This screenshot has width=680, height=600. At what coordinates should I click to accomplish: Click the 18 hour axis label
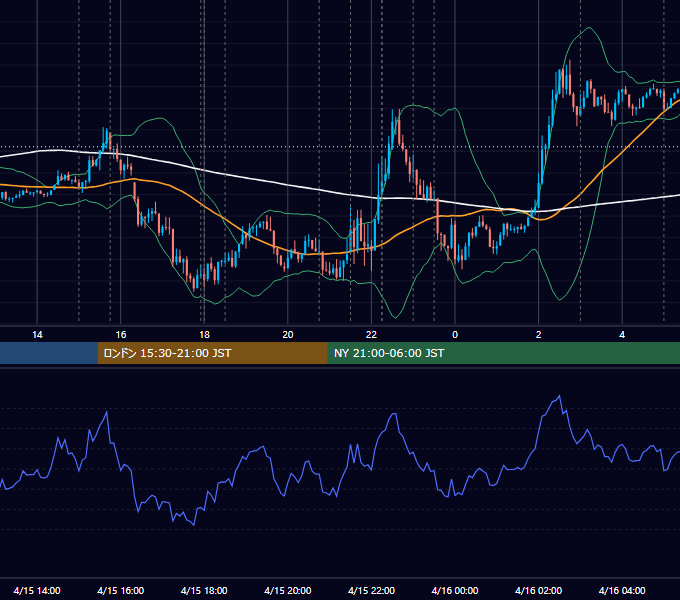click(x=204, y=335)
